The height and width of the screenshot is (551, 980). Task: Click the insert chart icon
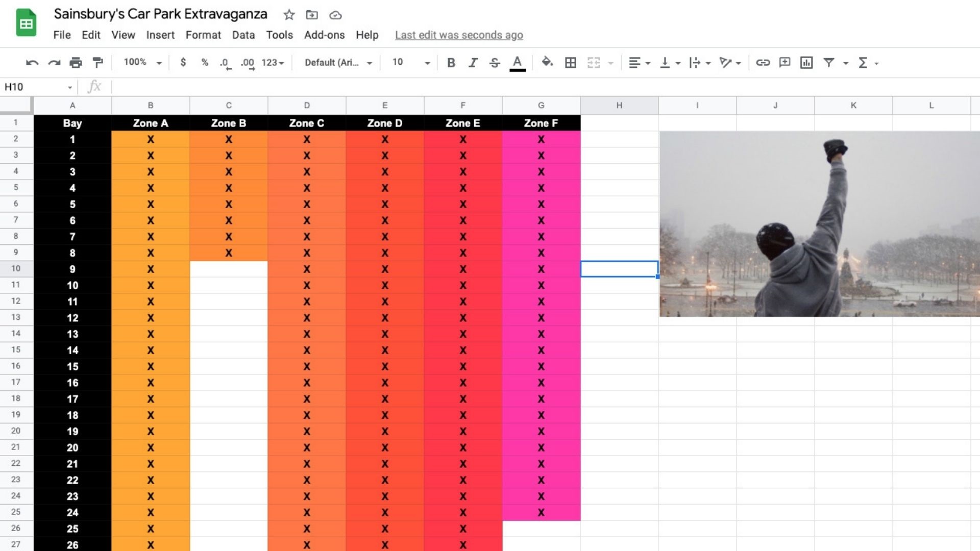click(x=806, y=63)
